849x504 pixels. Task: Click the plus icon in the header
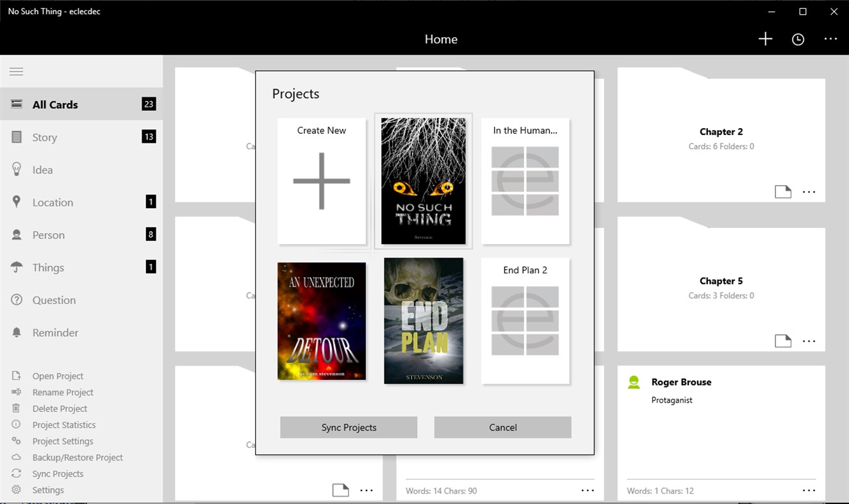pyautogui.click(x=765, y=39)
